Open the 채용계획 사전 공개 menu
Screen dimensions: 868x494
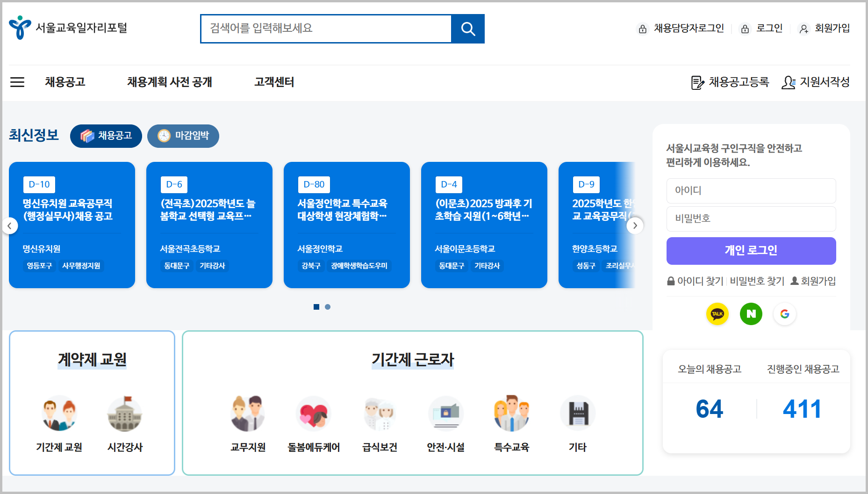170,82
